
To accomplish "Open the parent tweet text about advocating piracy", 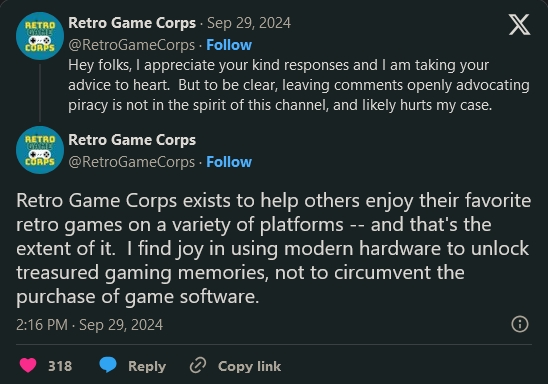I will coord(299,85).
